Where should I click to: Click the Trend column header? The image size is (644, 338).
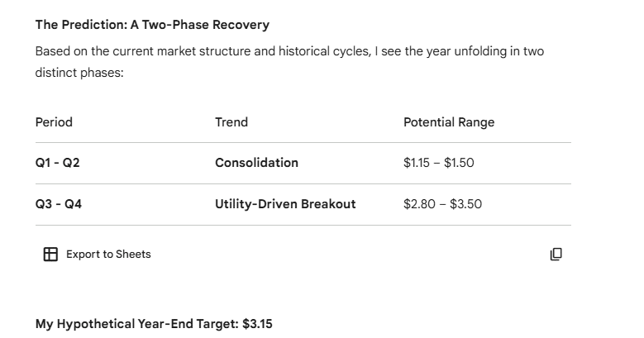click(231, 122)
